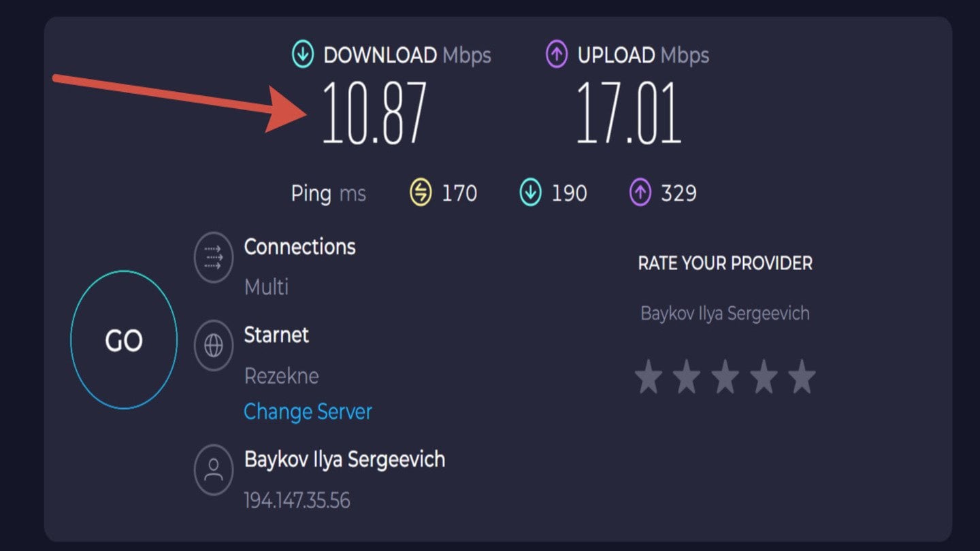This screenshot has width=980, height=551.
Task: Click the download arrow icon beside DOWNLOAD
Action: (x=303, y=55)
